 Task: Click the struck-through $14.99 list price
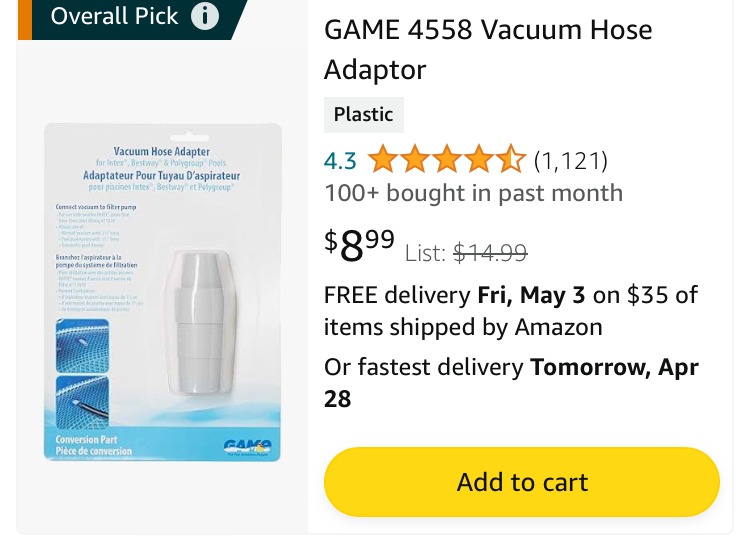pyautogui.click(x=490, y=252)
